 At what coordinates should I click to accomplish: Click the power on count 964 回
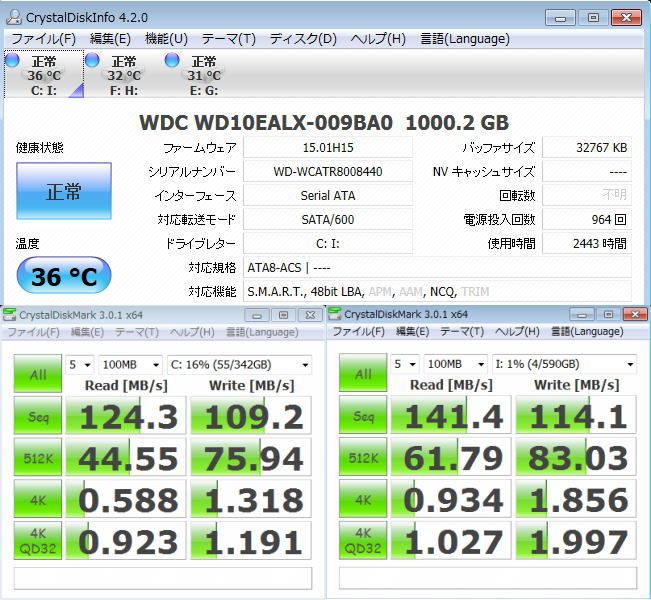(x=587, y=220)
